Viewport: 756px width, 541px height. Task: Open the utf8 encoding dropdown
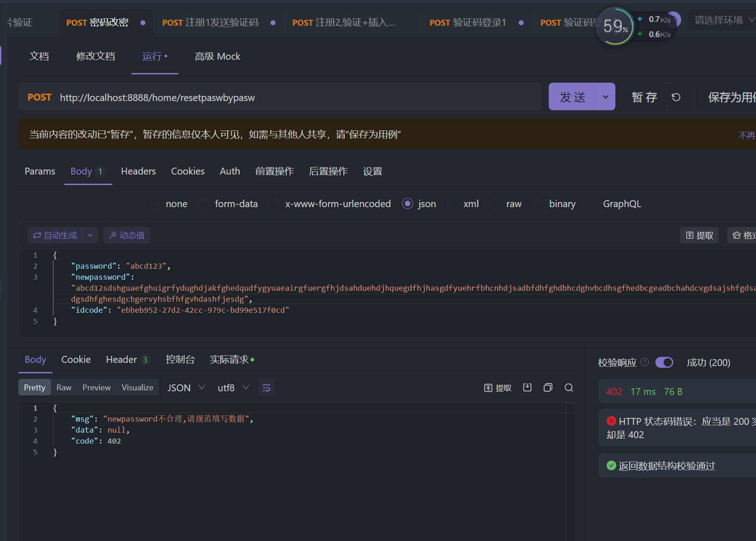click(233, 388)
